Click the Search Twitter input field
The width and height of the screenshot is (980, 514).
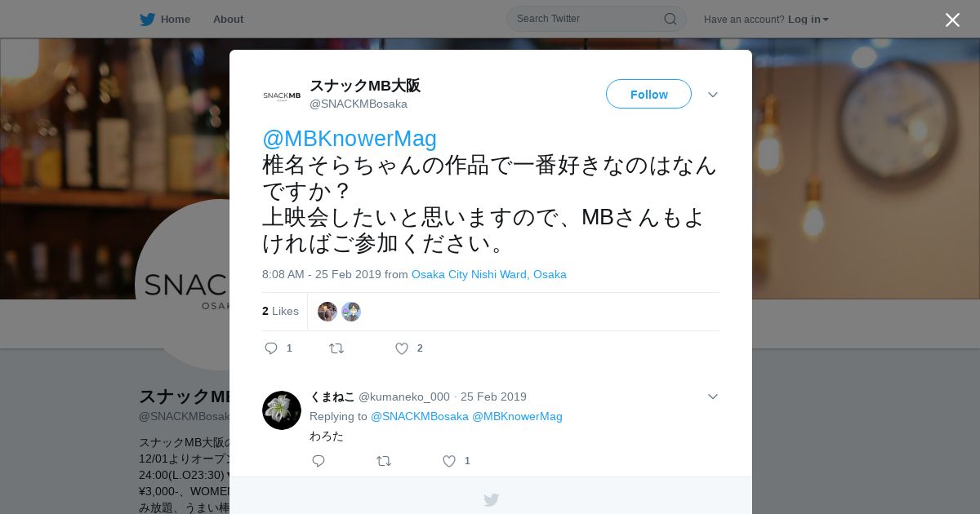click(588, 19)
